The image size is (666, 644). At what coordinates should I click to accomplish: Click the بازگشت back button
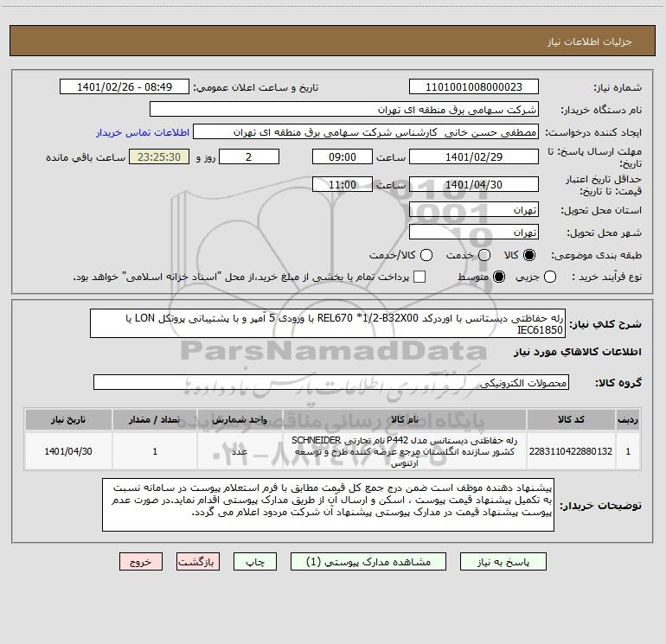coord(198,562)
